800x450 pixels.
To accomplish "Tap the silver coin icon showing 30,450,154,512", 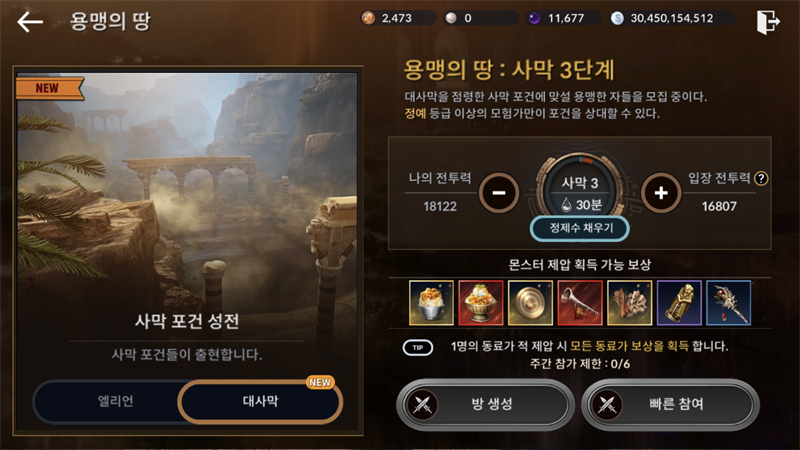I will tap(617, 18).
